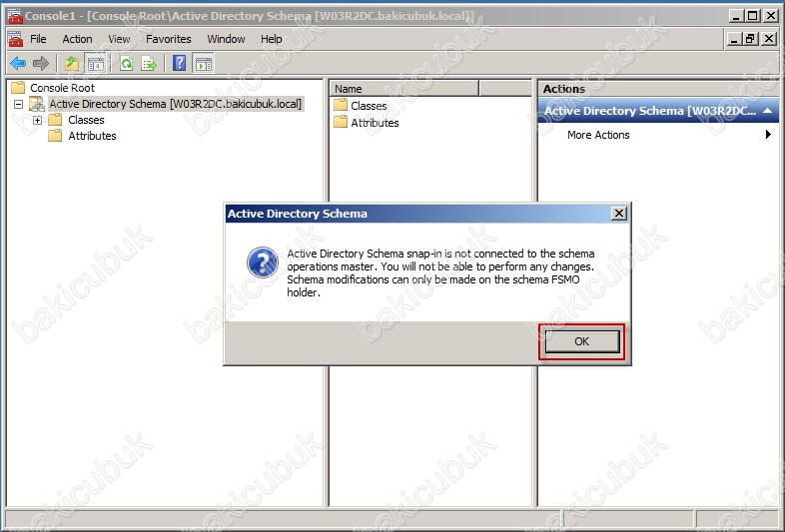
Task: Click the Attributes folder icon in list pane
Action: tap(341, 122)
